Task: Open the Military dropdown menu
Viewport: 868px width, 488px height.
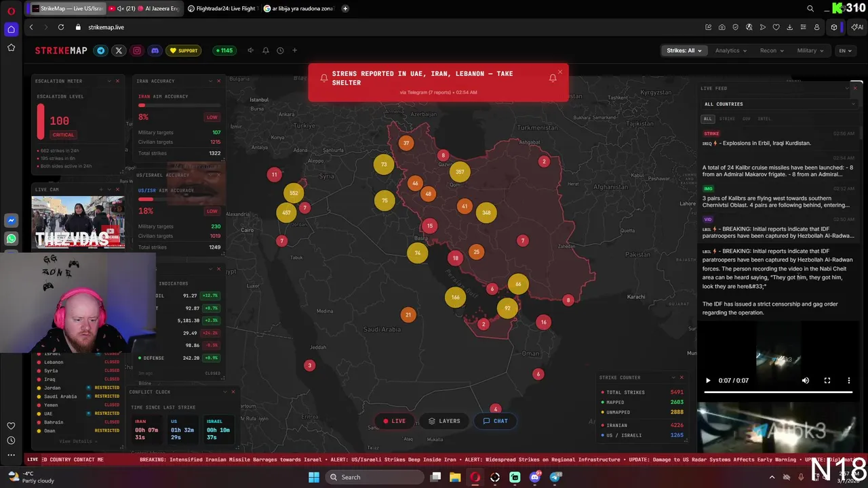Action: [810, 50]
